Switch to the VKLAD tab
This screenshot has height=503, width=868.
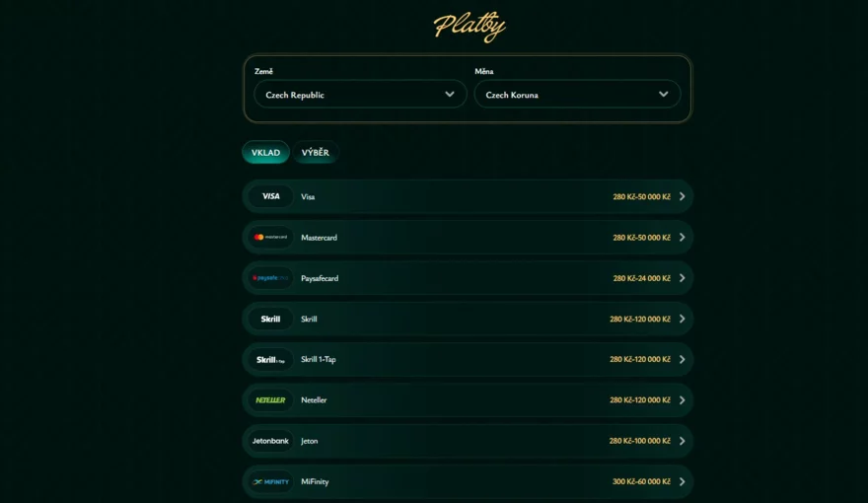click(x=265, y=153)
